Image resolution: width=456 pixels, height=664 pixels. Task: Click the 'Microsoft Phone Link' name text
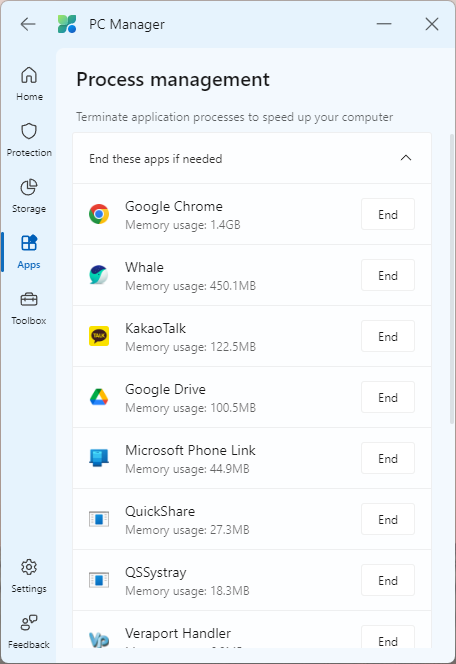click(190, 450)
